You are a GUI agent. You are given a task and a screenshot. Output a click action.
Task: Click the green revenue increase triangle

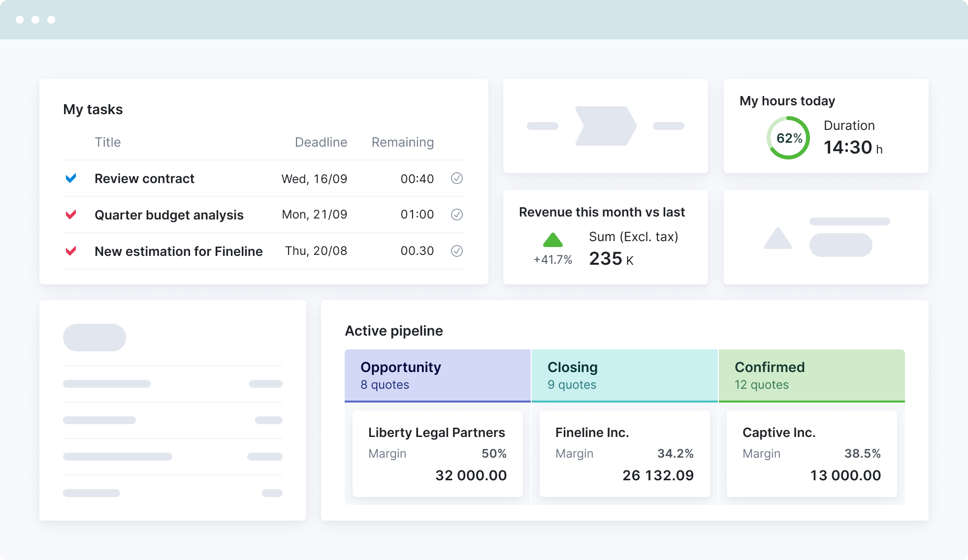552,240
